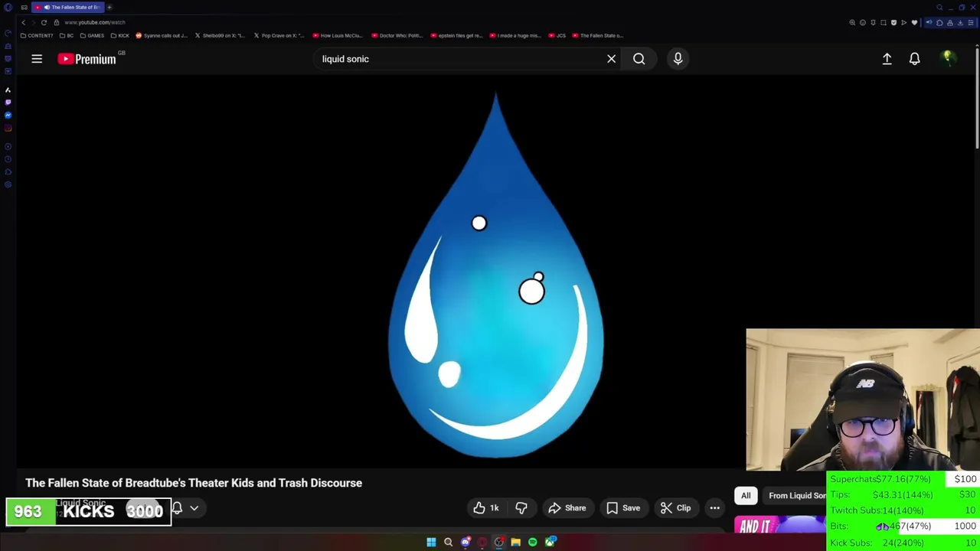Viewport: 980px width, 551px height.
Task: Open Windows taskbar search
Action: (448, 542)
